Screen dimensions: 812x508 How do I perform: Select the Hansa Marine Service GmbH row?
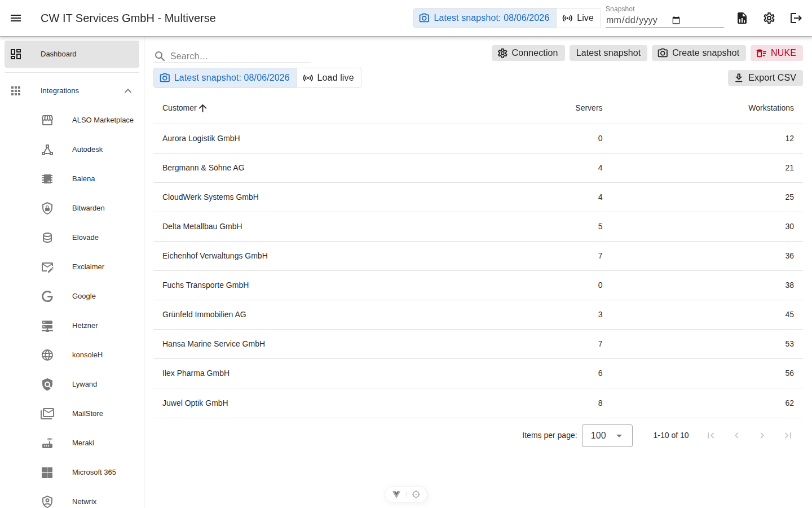(478, 344)
